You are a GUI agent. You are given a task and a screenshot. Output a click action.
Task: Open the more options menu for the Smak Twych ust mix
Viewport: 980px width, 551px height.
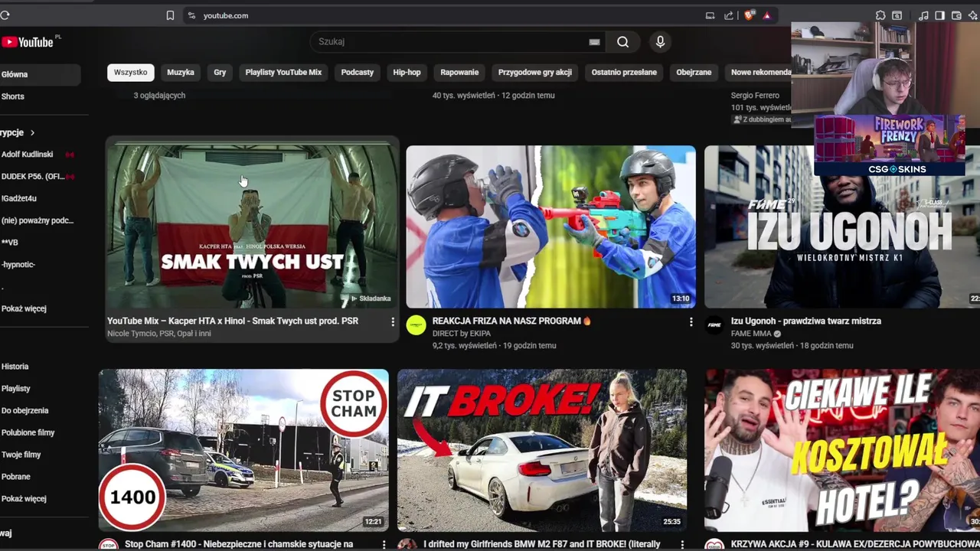[393, 322]
